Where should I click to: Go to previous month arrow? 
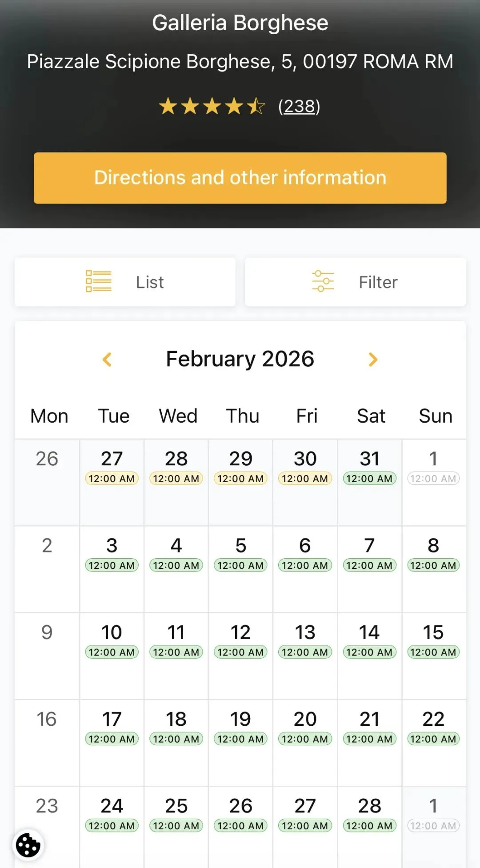click(107, 359)
